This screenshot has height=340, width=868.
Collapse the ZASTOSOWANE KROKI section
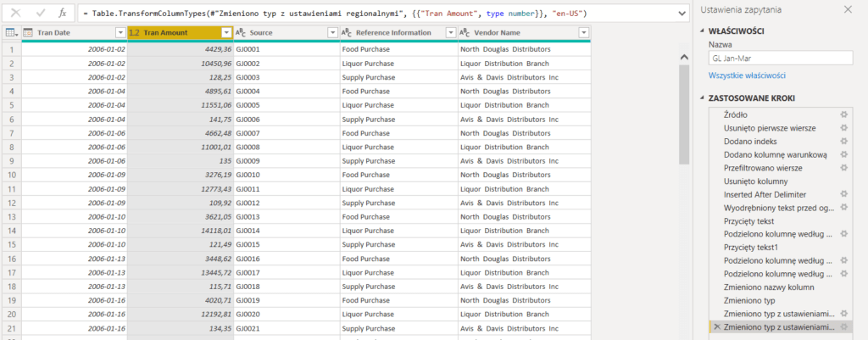point(702,98)
